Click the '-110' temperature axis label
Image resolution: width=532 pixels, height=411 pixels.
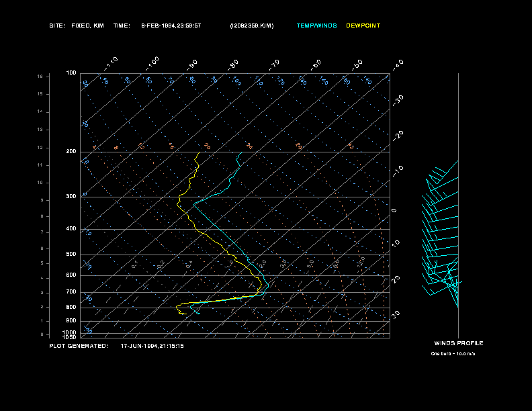tap(111, 64)
